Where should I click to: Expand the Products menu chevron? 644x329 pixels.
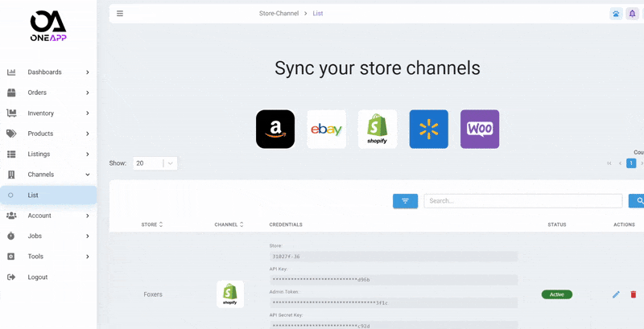click(88, 134)
